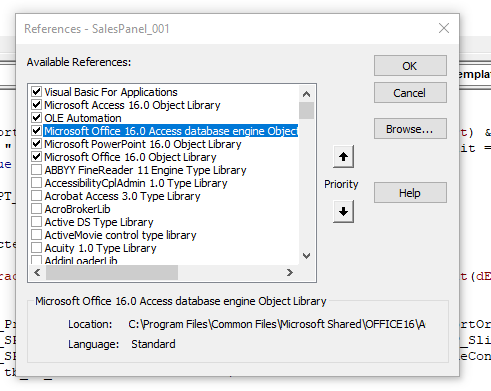Viewport: 491px width, 391px height.
Task: Open the Help button
Action: [410, 193]
